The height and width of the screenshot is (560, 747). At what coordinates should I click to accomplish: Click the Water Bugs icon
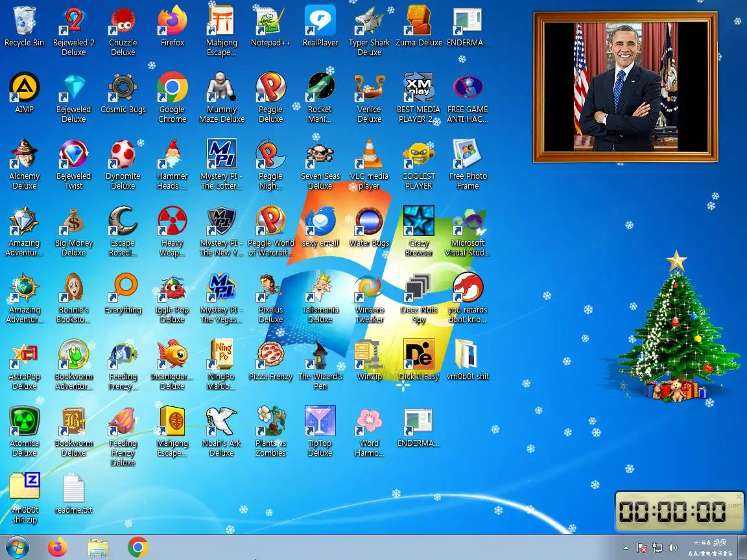pyautogui.click(x=369, y=226)
